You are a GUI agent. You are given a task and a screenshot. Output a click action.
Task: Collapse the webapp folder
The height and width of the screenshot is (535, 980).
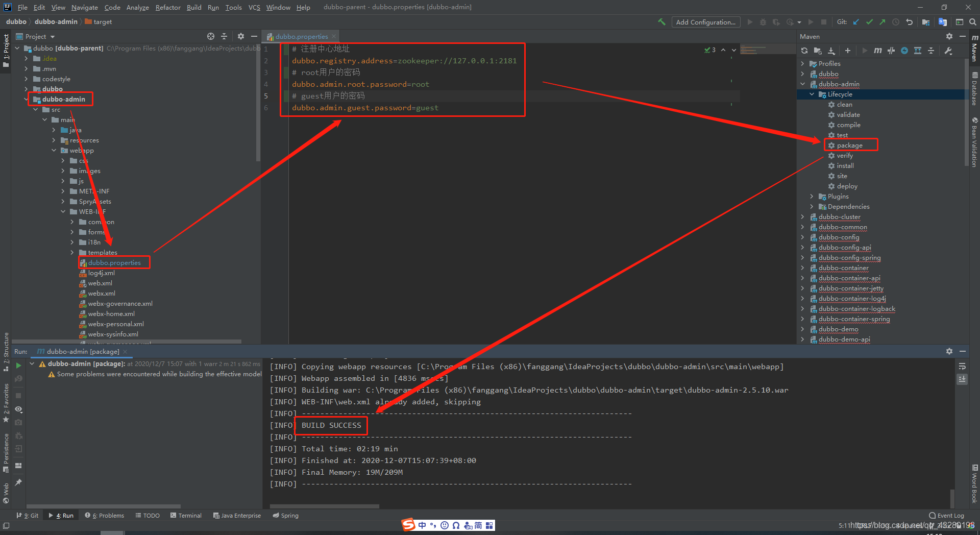tap(54, 150)
